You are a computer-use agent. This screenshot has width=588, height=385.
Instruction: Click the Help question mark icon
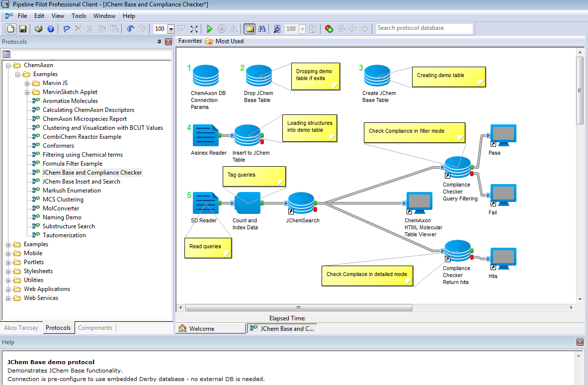pyautogui.click(x=50, y=29)
